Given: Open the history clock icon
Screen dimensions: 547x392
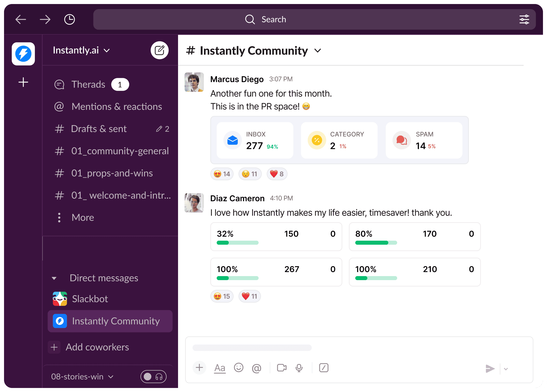Looking at the screenshot, I should [69, 19].
